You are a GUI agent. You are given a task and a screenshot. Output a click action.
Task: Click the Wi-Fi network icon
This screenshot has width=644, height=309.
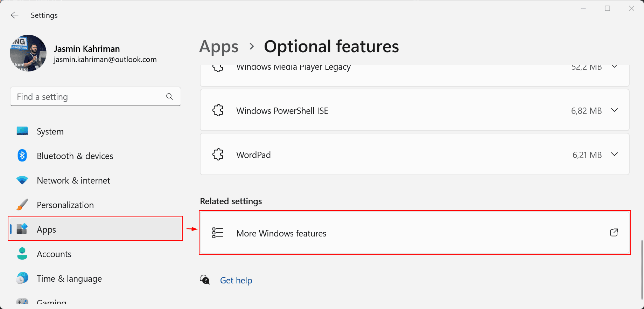(22, 180)
